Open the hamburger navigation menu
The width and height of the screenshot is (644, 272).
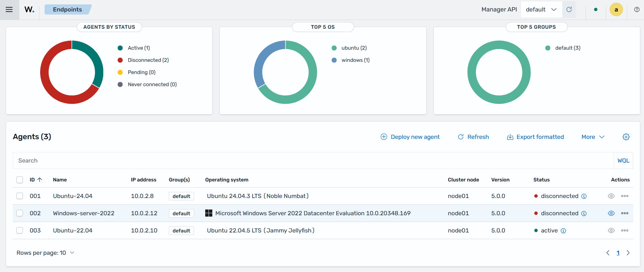(9, 9)
